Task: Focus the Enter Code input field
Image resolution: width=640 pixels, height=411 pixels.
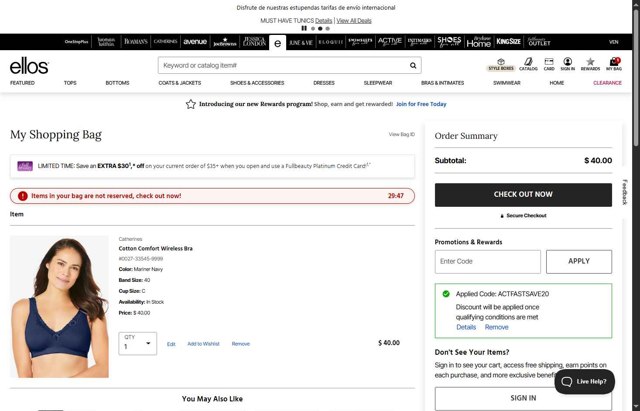Action: (488, 262)
